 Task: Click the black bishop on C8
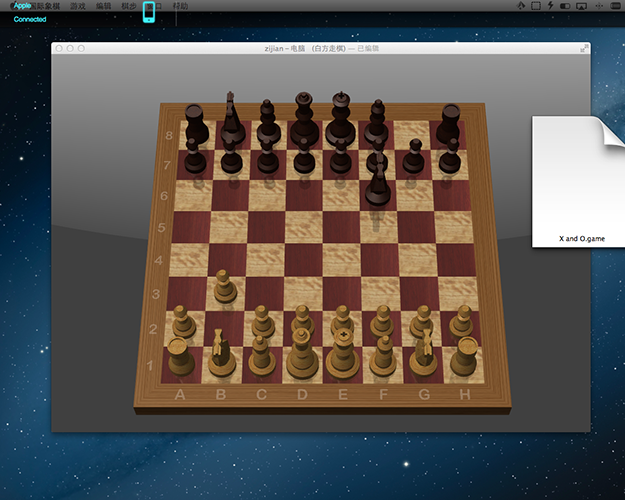pyautogui.click(x=268, y=122)
